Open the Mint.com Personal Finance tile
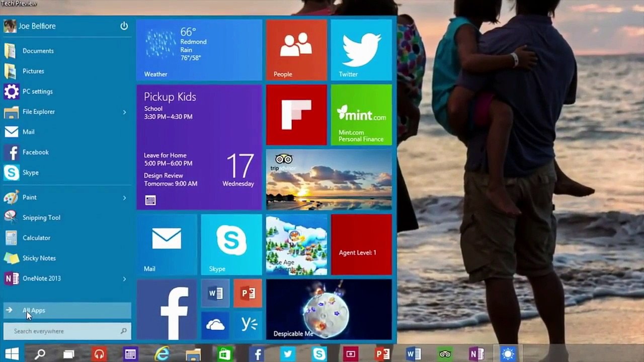This screenshot has height=362, width=644. 361,115
